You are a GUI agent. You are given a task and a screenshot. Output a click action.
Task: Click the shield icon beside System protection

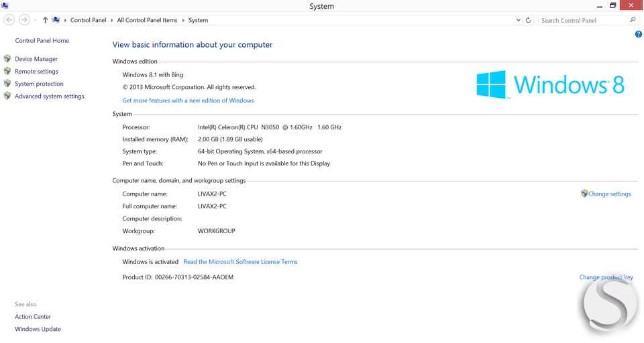7,83
